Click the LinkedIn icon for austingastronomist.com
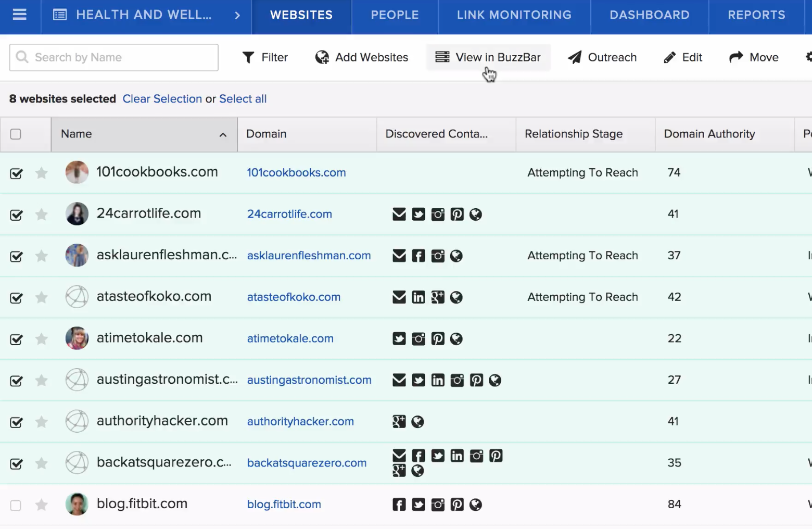812x529 pixels. click(438, 380)
